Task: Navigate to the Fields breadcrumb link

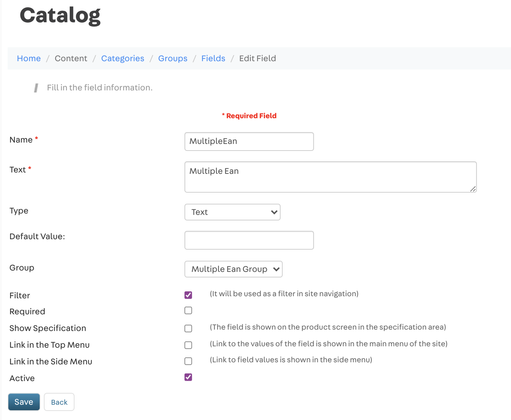Action: [213, 58]
